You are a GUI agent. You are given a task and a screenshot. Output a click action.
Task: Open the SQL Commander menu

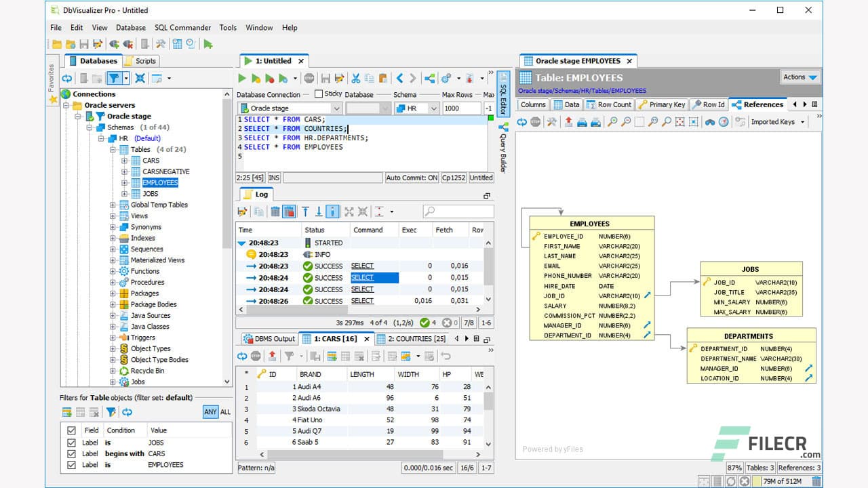tap(182, 28)
